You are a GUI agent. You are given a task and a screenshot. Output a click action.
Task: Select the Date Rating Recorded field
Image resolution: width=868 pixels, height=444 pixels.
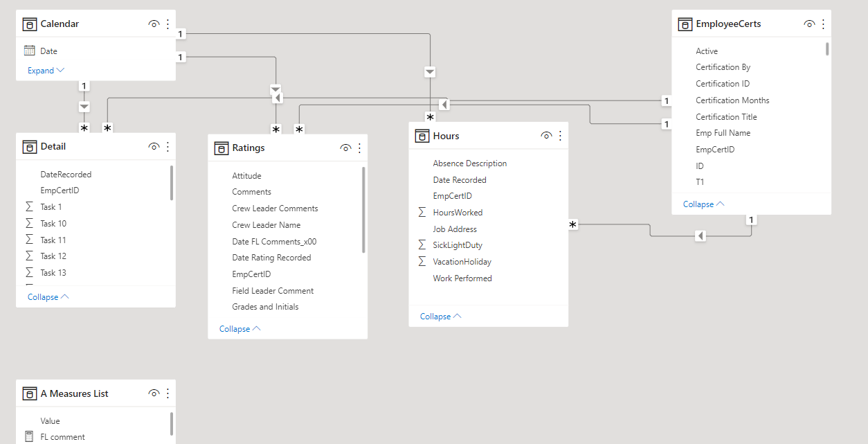click(271, 258)
